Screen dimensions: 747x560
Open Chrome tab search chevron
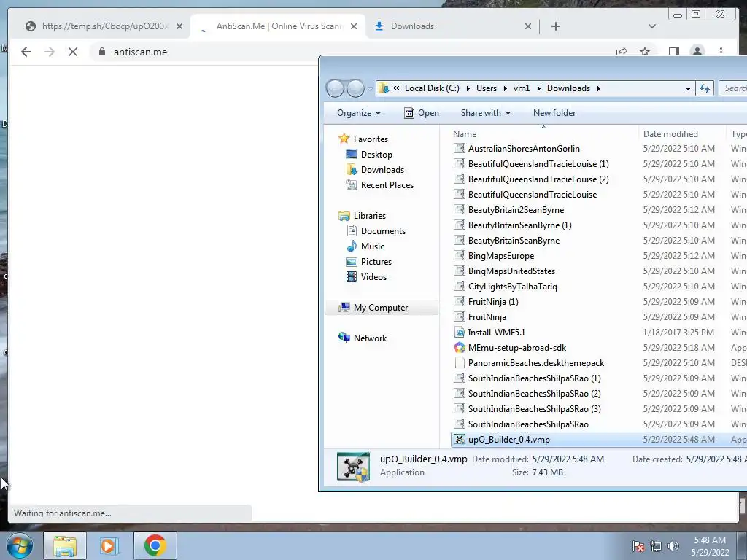pyautogui.click(x=652, y=26)
